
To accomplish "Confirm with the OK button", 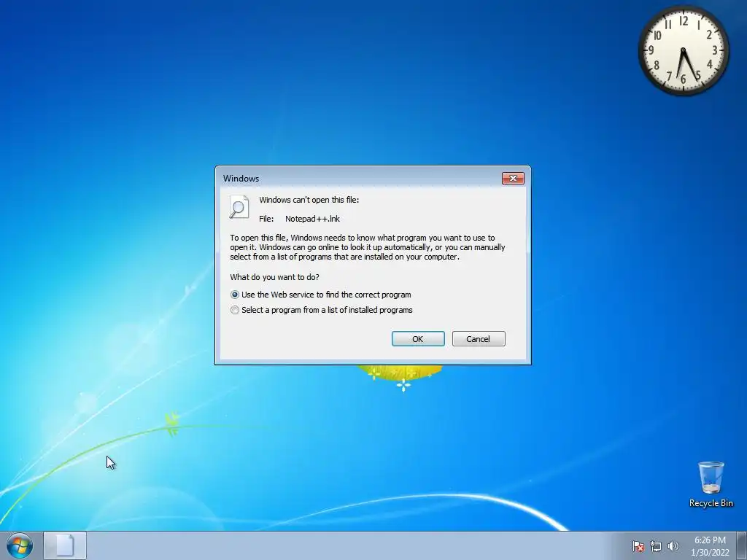I will [x=418, y=339].
